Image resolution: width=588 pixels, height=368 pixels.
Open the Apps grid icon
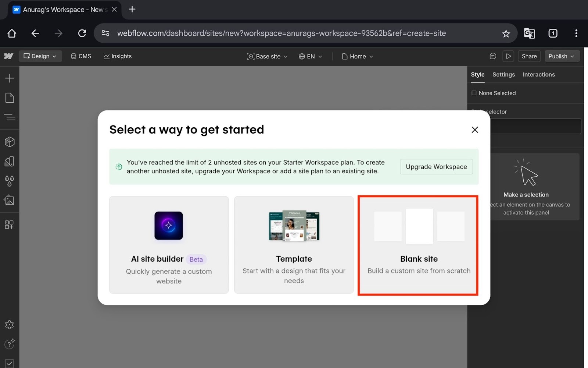click(x=10, y=224)
